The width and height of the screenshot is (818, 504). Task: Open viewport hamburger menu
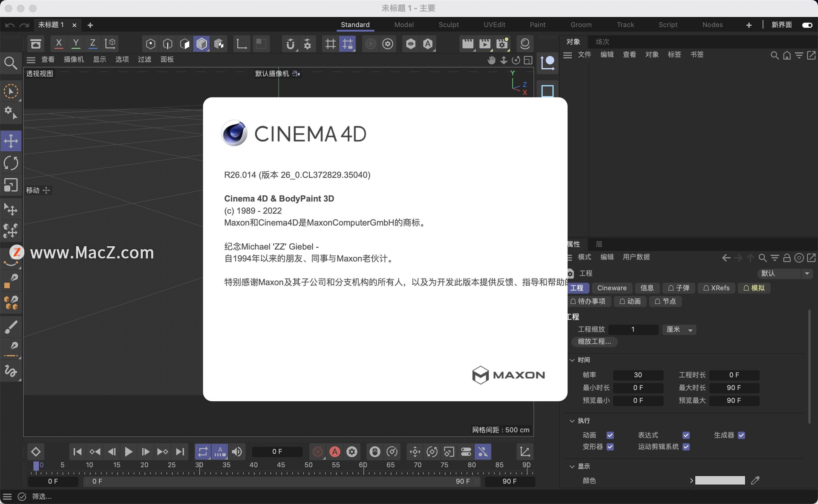(x=31, y=60)
